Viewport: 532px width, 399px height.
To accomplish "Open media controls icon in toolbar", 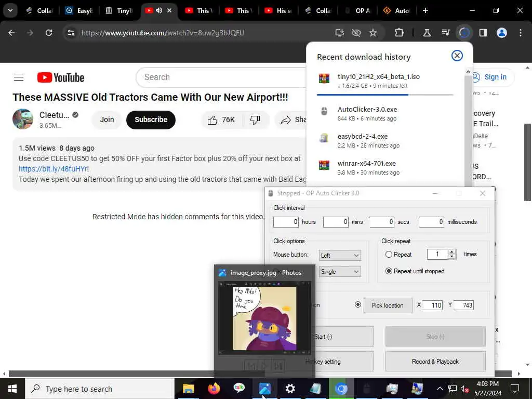I will click(445, 33).
